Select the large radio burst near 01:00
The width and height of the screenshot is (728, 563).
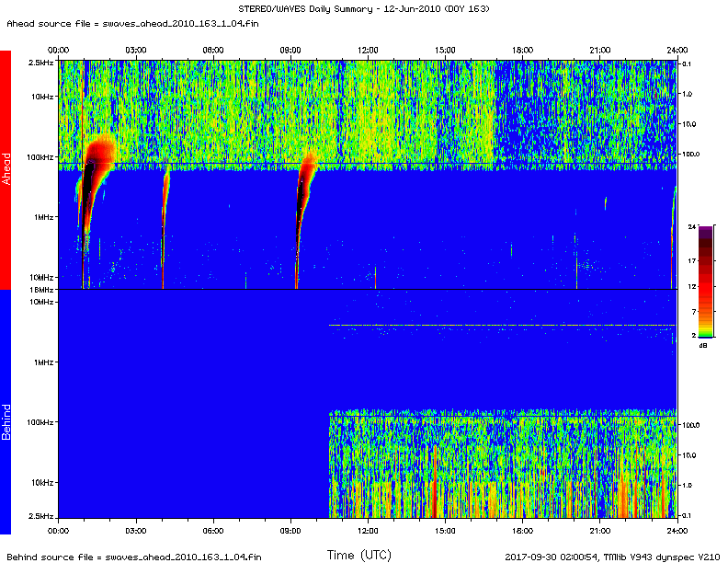[x=93, y=175]
